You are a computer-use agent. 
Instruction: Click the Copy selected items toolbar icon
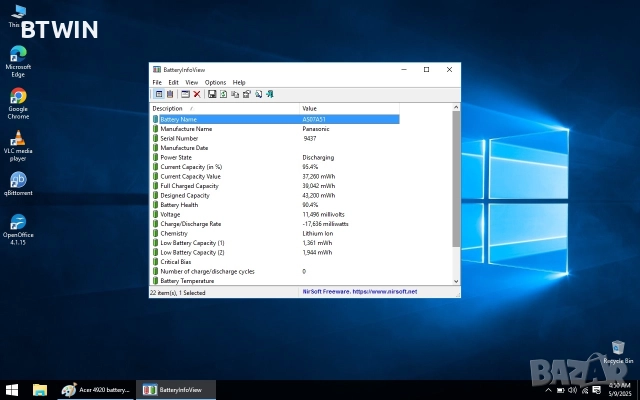[235, 94]
